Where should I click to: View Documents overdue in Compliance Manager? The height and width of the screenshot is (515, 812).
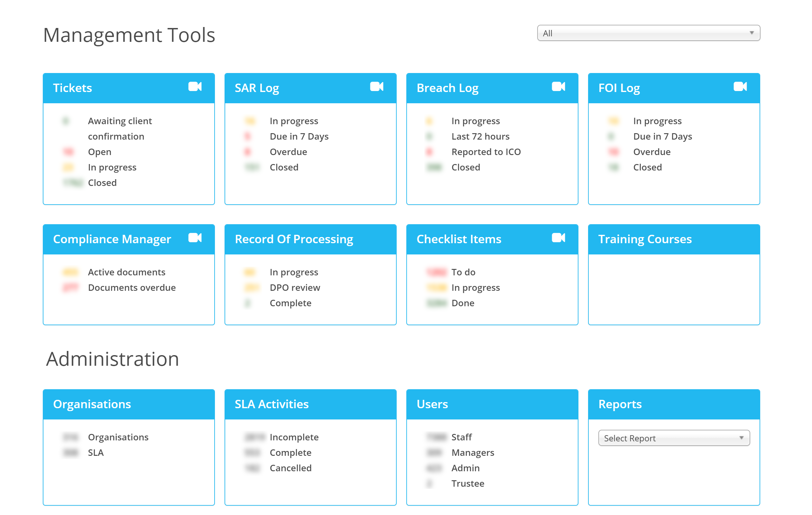click(x=132, y=287)
